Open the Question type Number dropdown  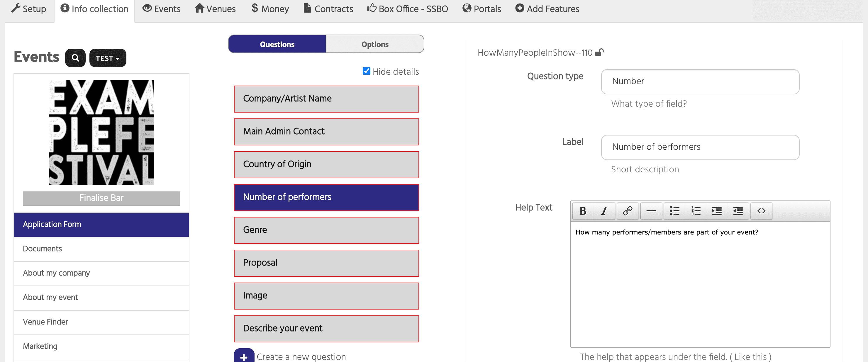click(x=700, y=81)
